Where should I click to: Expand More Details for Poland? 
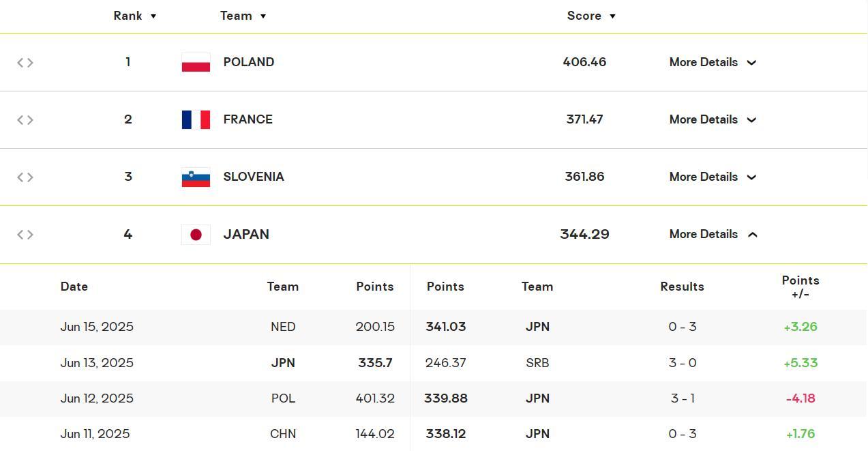(713, 62)
